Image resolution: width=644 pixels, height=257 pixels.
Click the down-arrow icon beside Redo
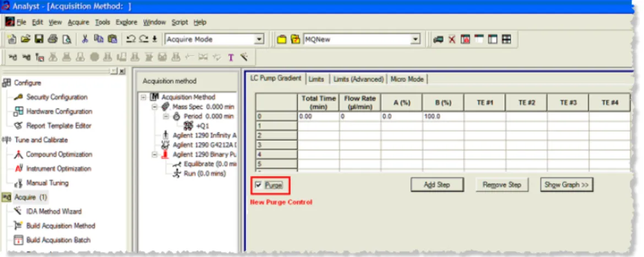pyautogui.click(x=155, y=40)
